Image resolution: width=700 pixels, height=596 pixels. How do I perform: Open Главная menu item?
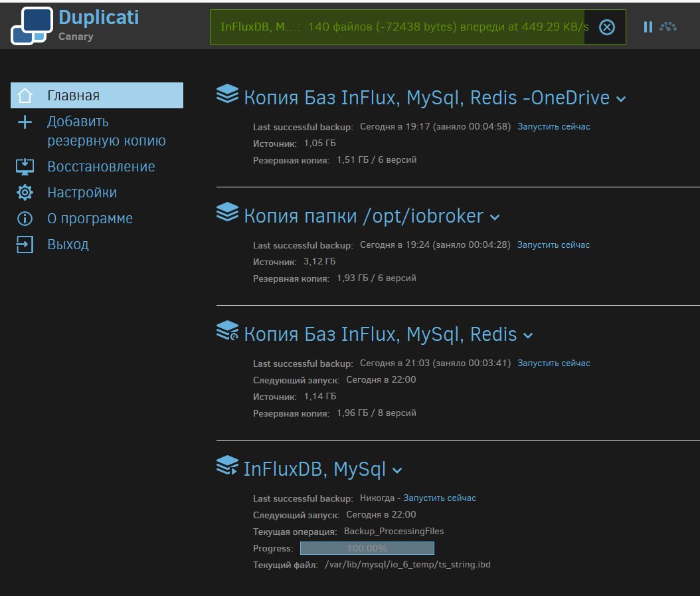(x=97, y=95)
